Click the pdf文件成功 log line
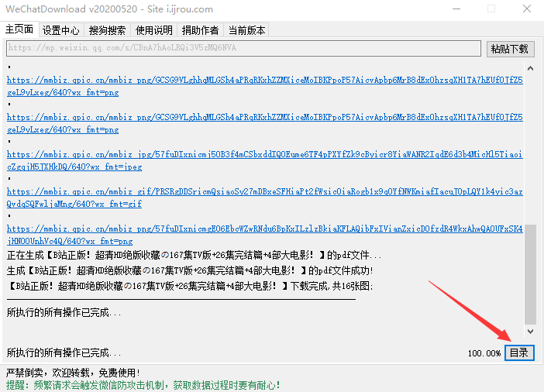 click(190, 270)
